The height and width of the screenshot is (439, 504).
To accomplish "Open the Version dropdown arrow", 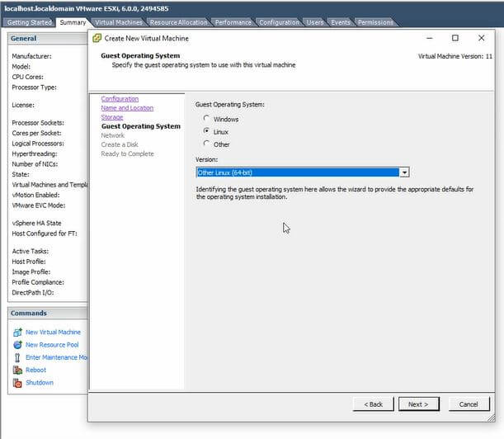I will pyautogui.click(x=404, y=172).
